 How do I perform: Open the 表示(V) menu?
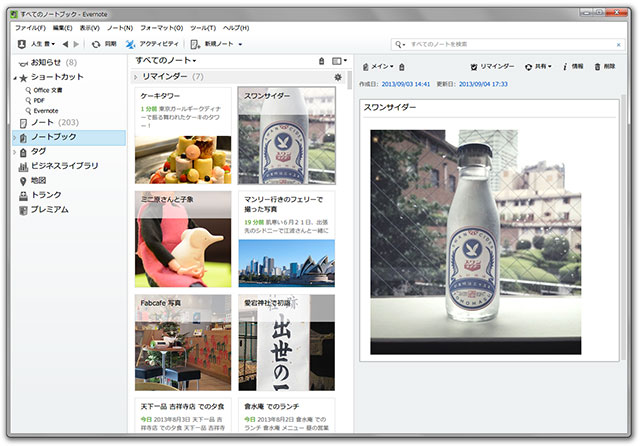(x=89, y=28)
